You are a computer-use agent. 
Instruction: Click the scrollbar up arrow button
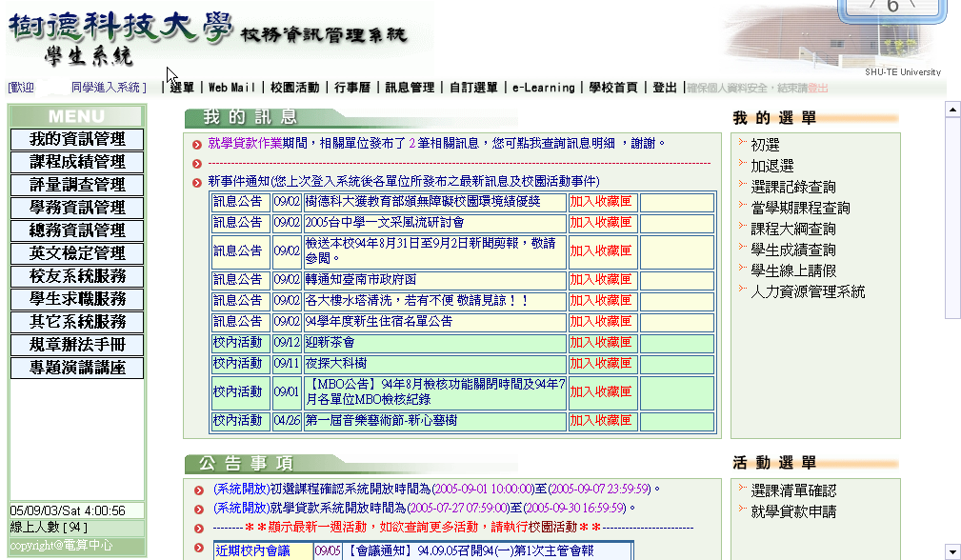point(952,110)
